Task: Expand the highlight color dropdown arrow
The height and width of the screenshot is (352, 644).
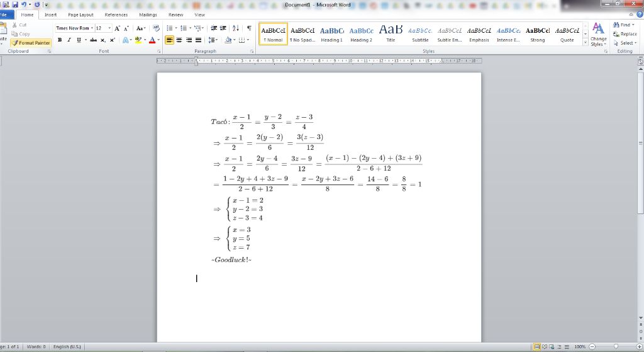Action: (145, 40)
